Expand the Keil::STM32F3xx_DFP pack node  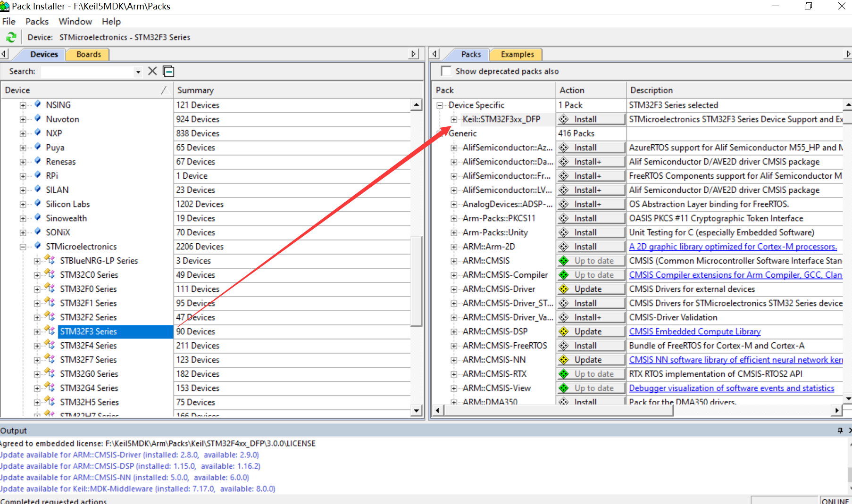pyautogui.click(x=454, y=119)
